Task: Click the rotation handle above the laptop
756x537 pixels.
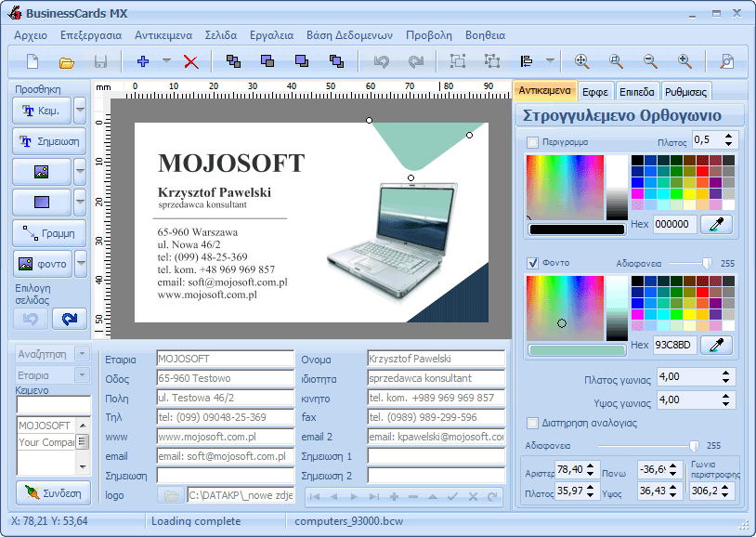Action: pos(411,178)
